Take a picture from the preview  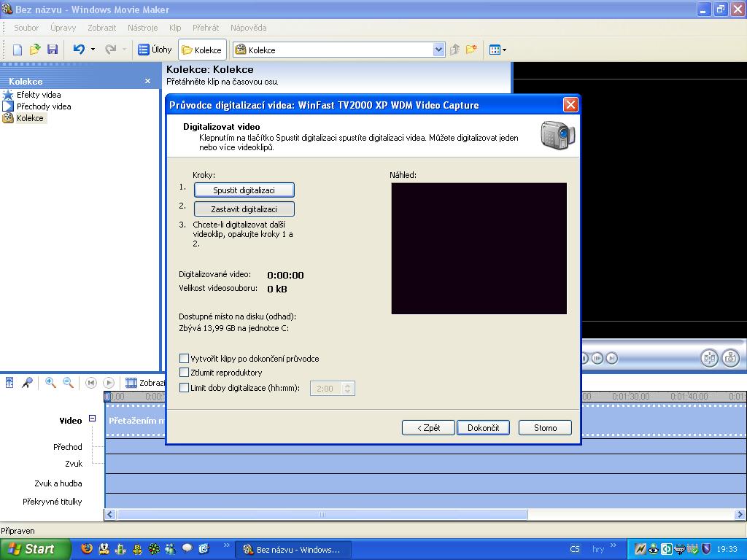coord(731,358)
